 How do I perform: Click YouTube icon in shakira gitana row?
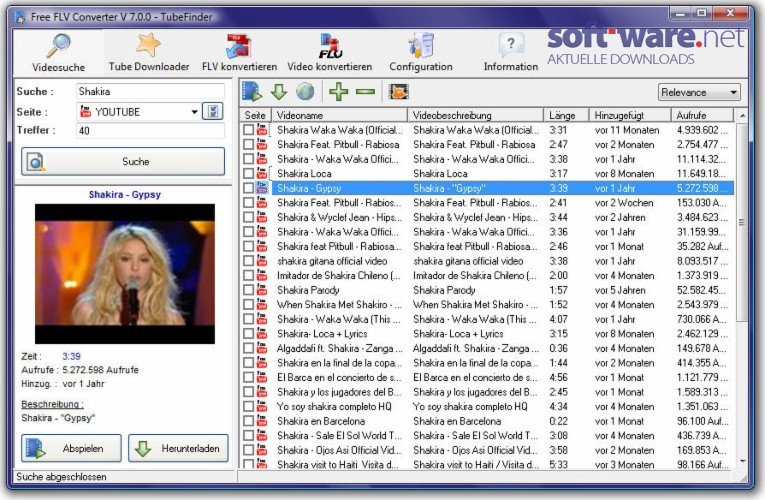pyautogui.click(x=262, y=261)
